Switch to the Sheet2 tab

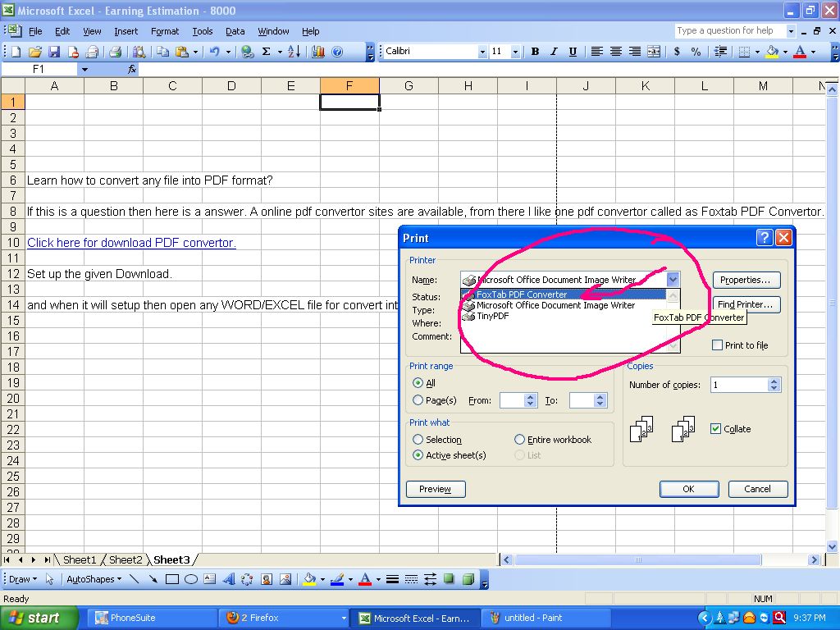(x=126, y=559)
